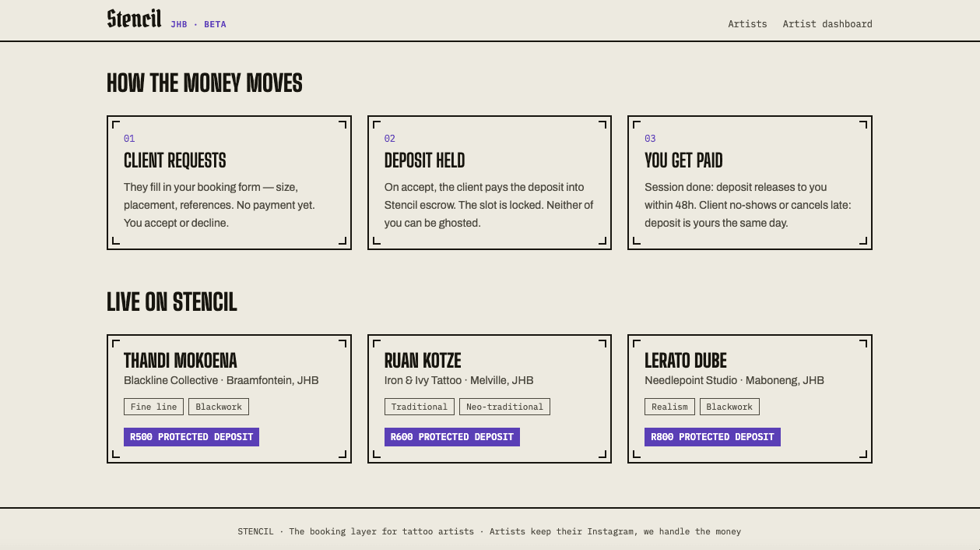Viewport: 980px width, 550px height.
Task: Select the Traditional tag
Action: (420, 407)
